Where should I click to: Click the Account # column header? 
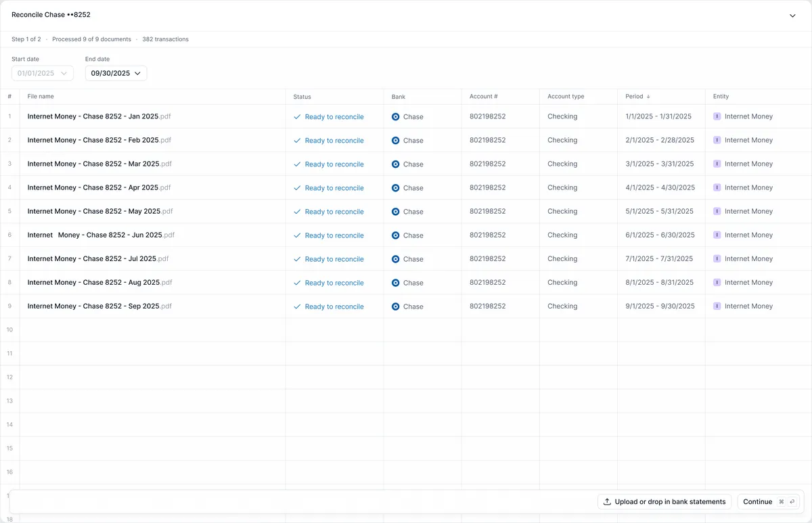(484, 97)
